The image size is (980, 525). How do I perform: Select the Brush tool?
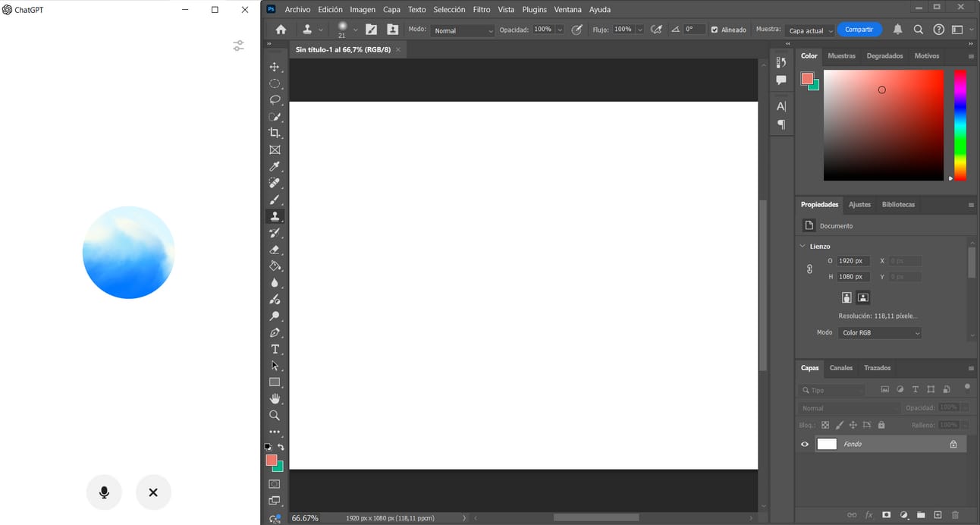[275, 200]
